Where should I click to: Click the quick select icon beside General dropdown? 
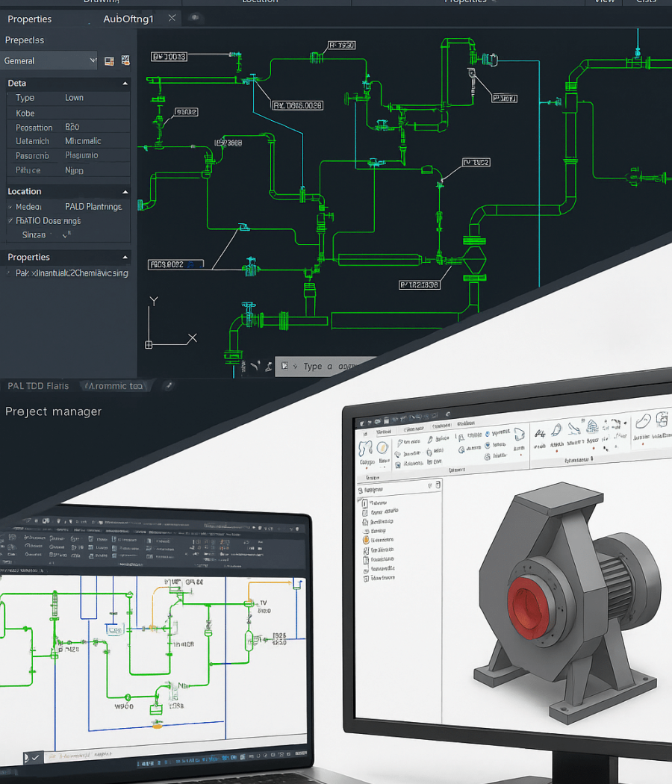coord(109,60)
